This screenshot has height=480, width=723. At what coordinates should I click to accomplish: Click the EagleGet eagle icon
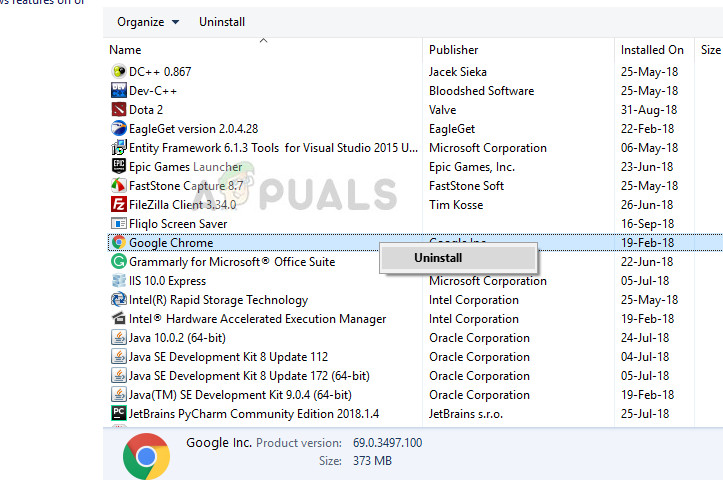pos(119,128)
